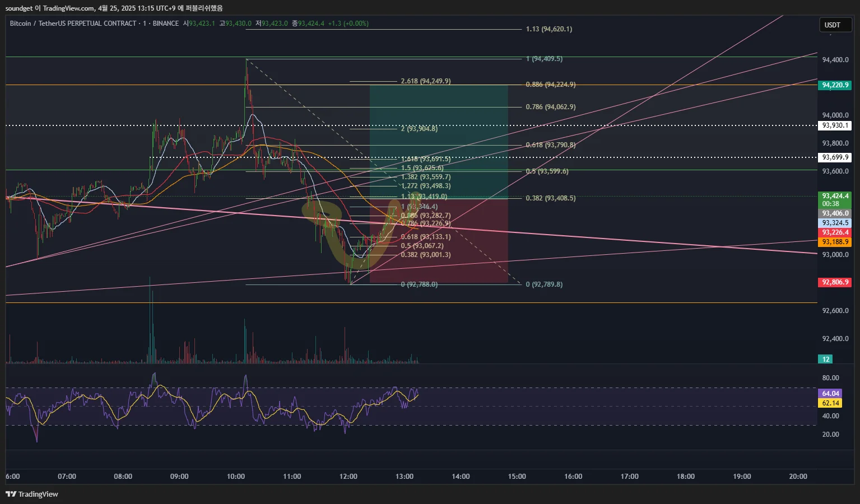Select the Bitcoin / TetherUS PERPETUAL CONTRACT title
Image resolution: width=860 pixels, height=504 pixels.
coord(73,24)
